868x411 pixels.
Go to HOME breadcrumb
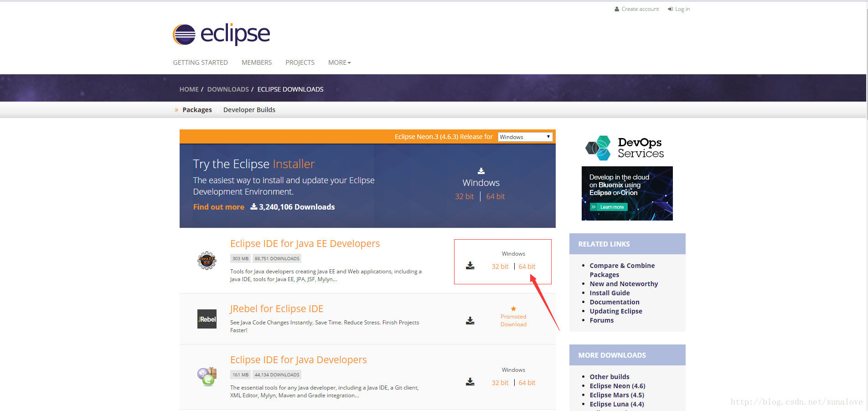coord(189,89)
